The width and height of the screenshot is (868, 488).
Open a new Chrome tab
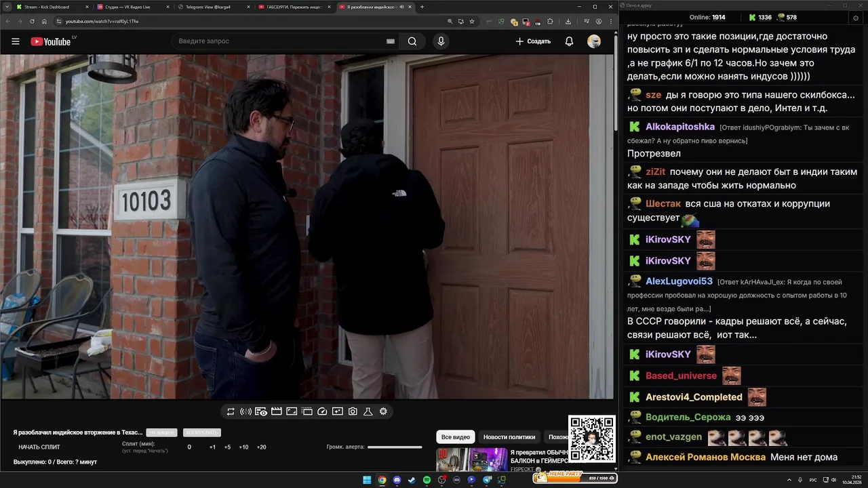pos(422,7)
